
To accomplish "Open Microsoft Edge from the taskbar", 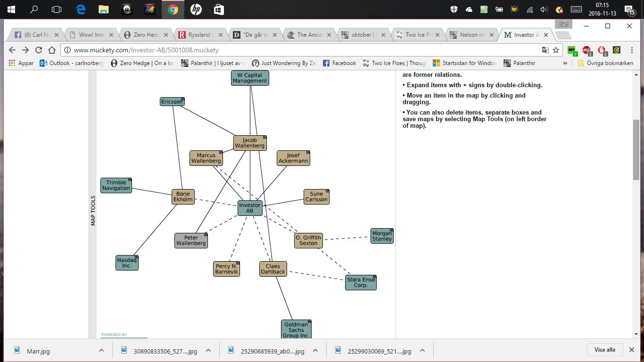I will 80,9.
